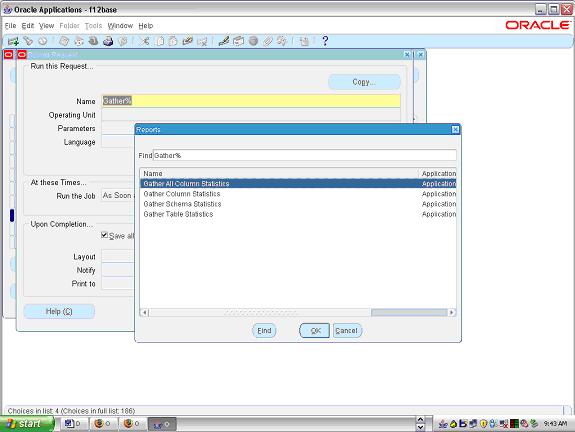This screenshot has width=575, height=432.
Task: Click the list's scroll right arrow
Action: coord(452,312)
